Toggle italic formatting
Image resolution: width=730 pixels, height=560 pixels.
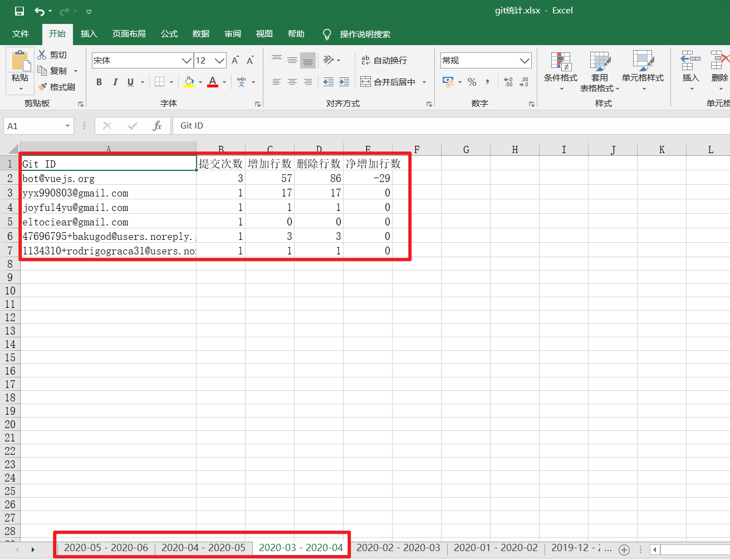coord(115,82)
